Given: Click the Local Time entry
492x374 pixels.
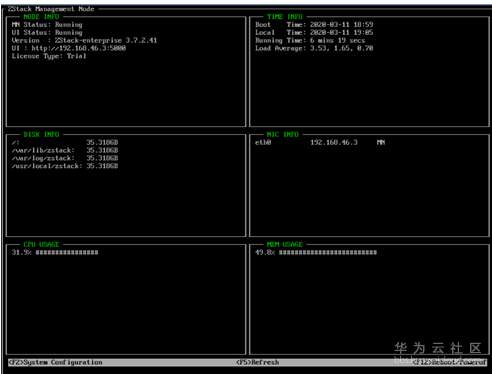Looking at the screenshot, I should click(x=314, y=33).
